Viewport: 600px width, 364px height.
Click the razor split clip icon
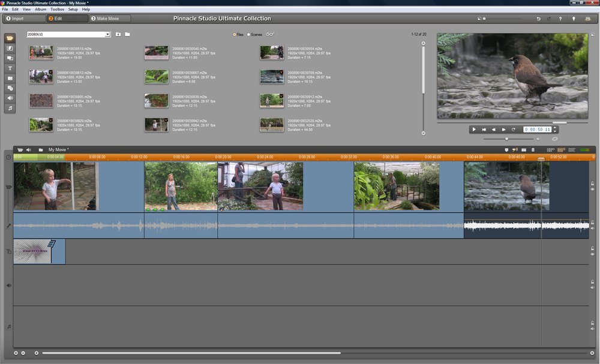pyautogui.click(x=524, y=150)
